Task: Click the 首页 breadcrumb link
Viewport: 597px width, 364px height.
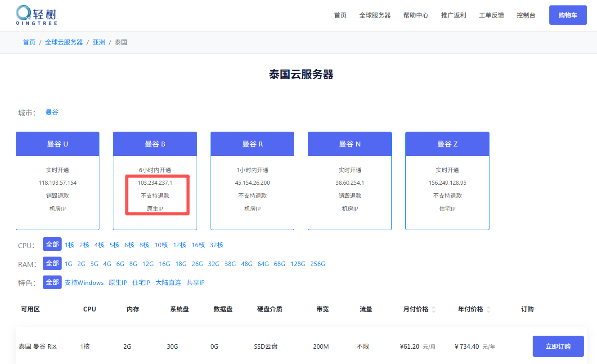Action: (x=29, y=42)
